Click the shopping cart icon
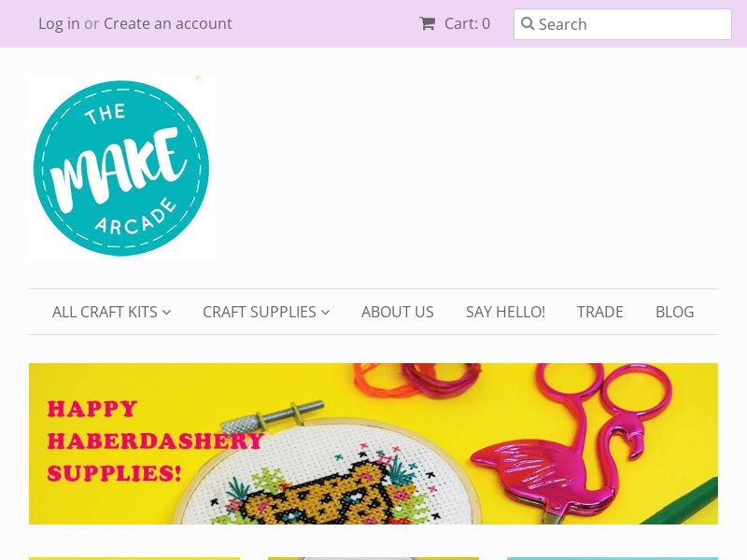Image resolution: width=747 pixels, height=560 pixels. (x=427, y=23)
